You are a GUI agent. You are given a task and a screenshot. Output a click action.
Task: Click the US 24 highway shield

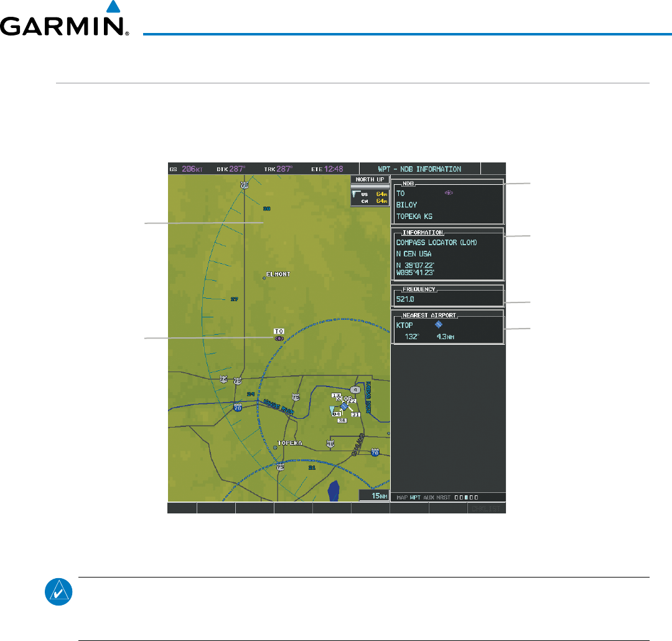tap(224, 379)
